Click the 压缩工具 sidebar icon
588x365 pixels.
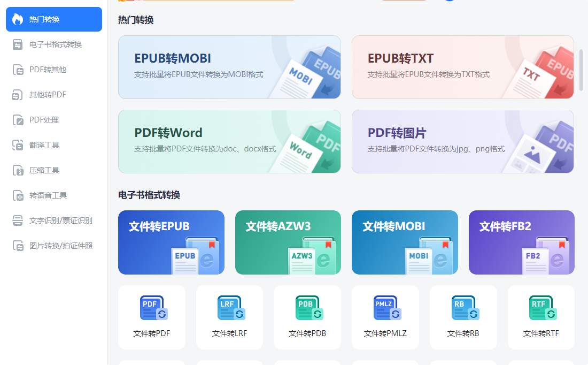tap(17, 170)
